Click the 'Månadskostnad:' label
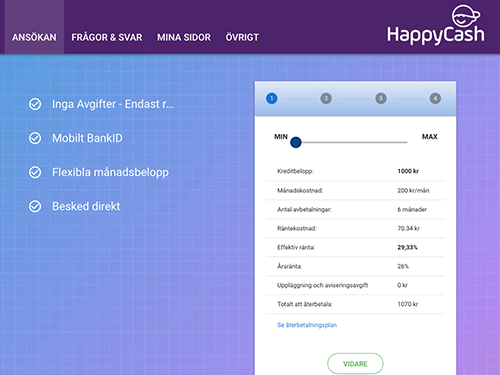Viewport: 500px width, 375px height. tap(300, 190)
